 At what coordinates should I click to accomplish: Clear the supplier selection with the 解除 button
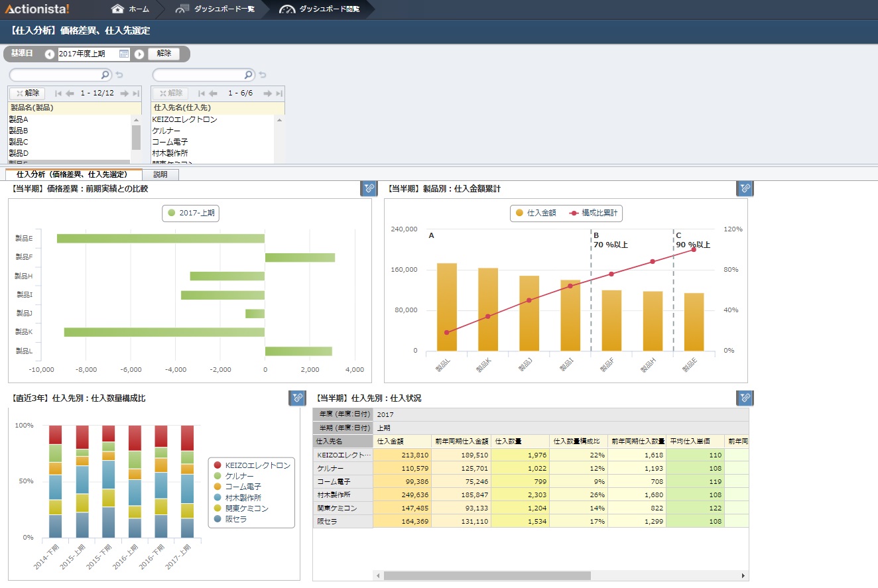pyautogui.click(x=171, y=93)
